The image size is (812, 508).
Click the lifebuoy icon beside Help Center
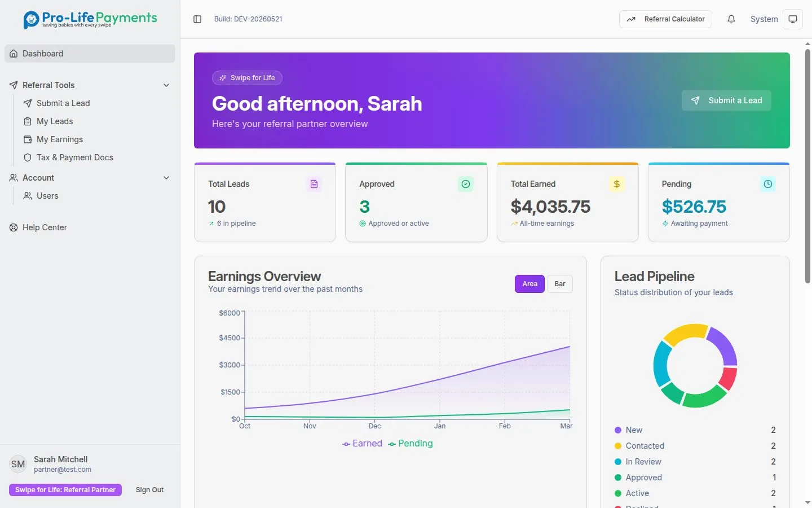coord(14,227)
